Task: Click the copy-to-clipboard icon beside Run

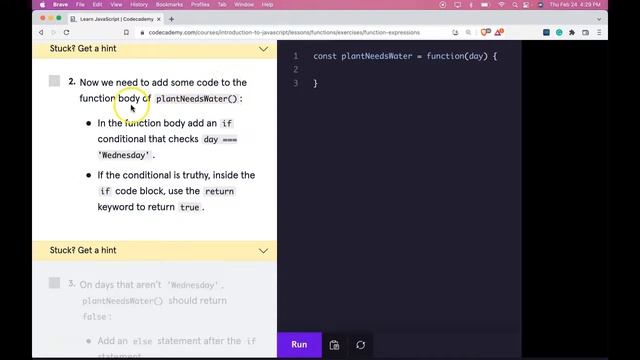Action: (x=334, y=345)
